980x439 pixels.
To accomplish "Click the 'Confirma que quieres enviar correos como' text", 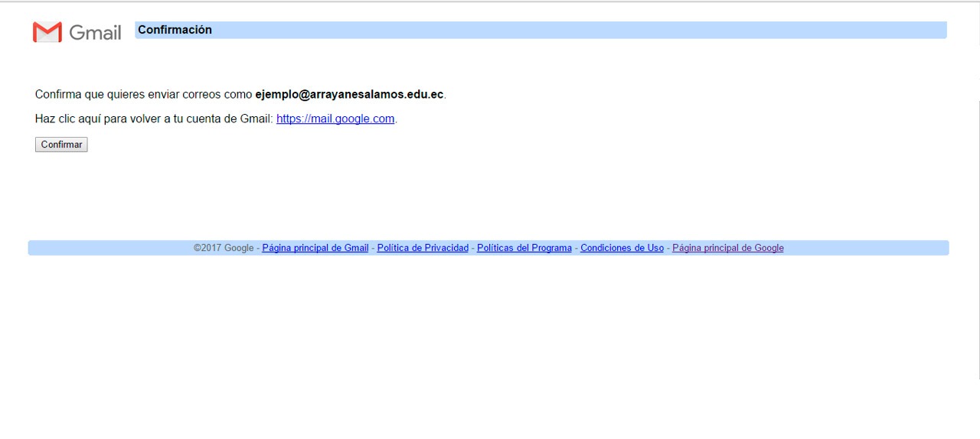I will [x=143, y=94].
